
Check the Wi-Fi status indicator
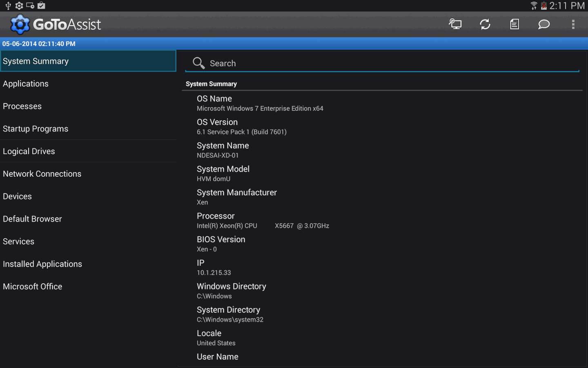[x=534, y=6]
